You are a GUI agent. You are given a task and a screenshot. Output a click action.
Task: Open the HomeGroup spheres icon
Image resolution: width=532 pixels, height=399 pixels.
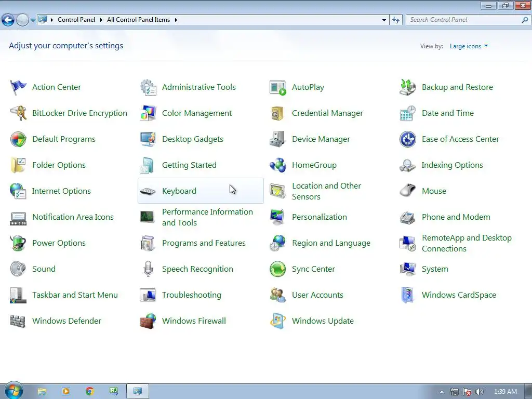point(278,165)
